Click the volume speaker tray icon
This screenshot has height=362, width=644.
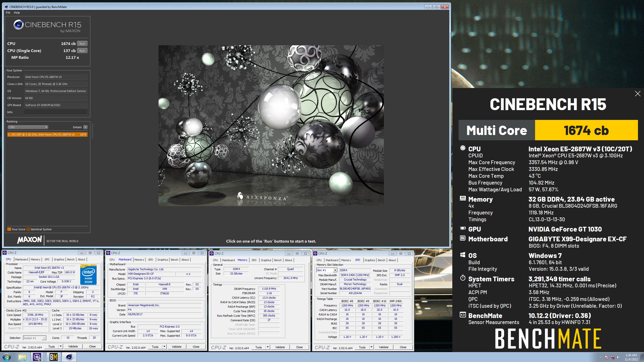pos(619,357)
